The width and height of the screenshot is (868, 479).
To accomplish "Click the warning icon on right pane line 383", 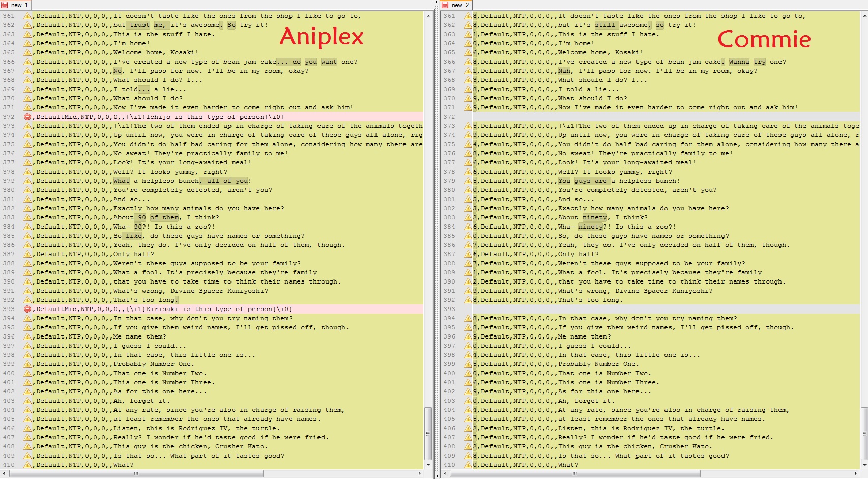I will pyautogui.click(x=468, y=217).
